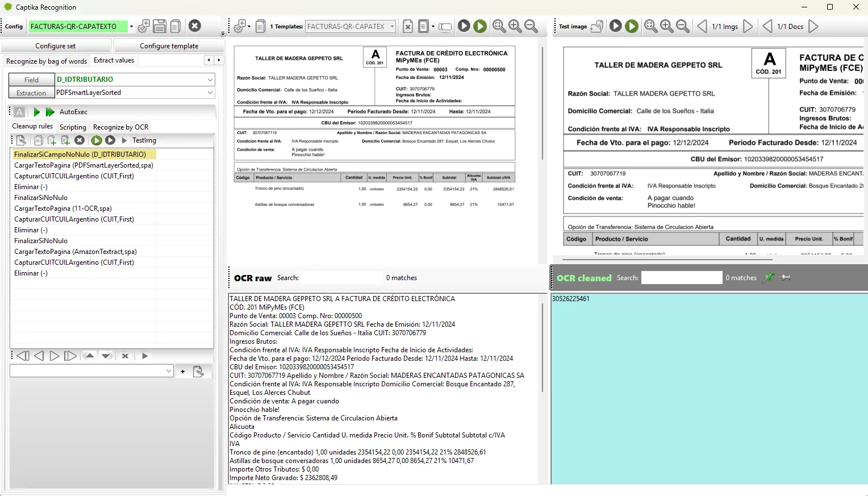Delete the configuration with the round X icon
The height and width of the screenshot is (496, 868).
pos(195,26)
